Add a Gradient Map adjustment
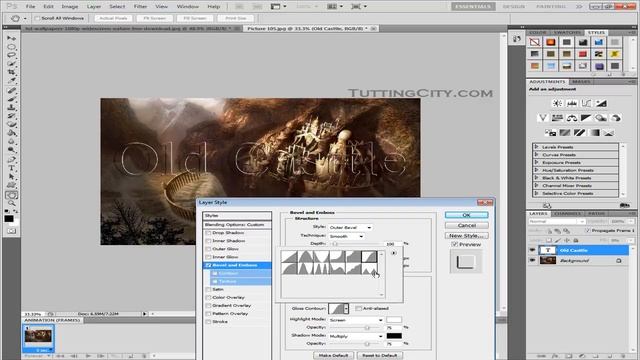The image size is (640, 360). pos(594,133)
